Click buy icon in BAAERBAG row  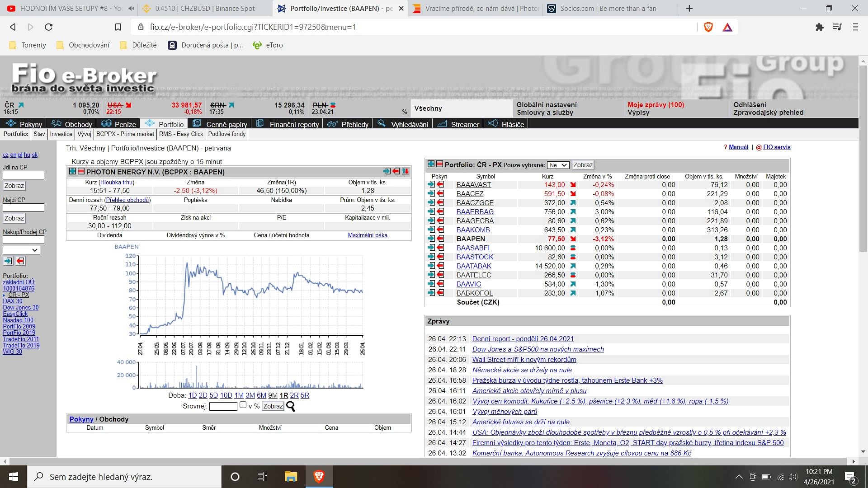pyautogui.click(x=431, y=211)
